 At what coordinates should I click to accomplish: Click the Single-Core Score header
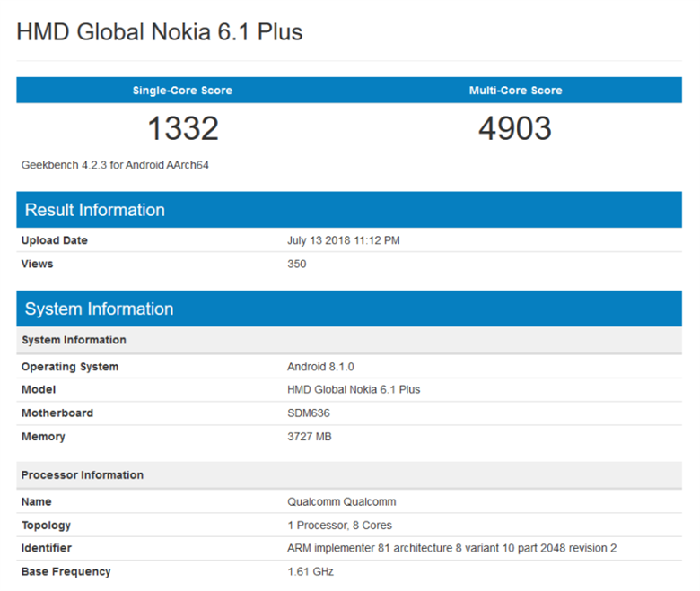[x=182, y=91]
